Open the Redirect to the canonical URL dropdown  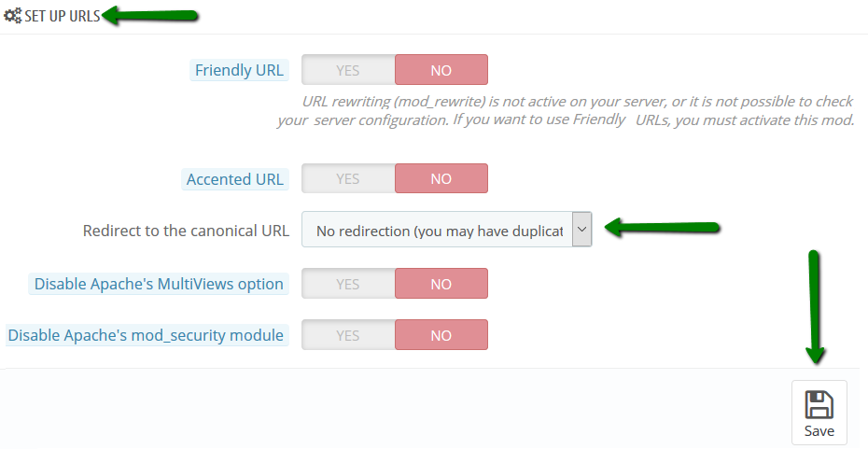[x=447, y=230]
